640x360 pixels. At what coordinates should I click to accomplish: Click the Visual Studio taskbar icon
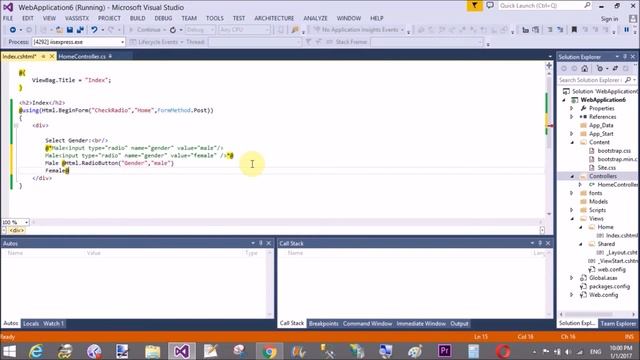[x=182, y=351]
